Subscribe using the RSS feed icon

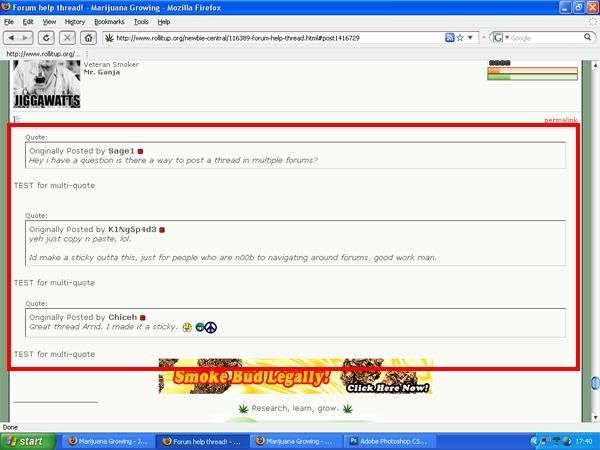(x=450, y=38)
